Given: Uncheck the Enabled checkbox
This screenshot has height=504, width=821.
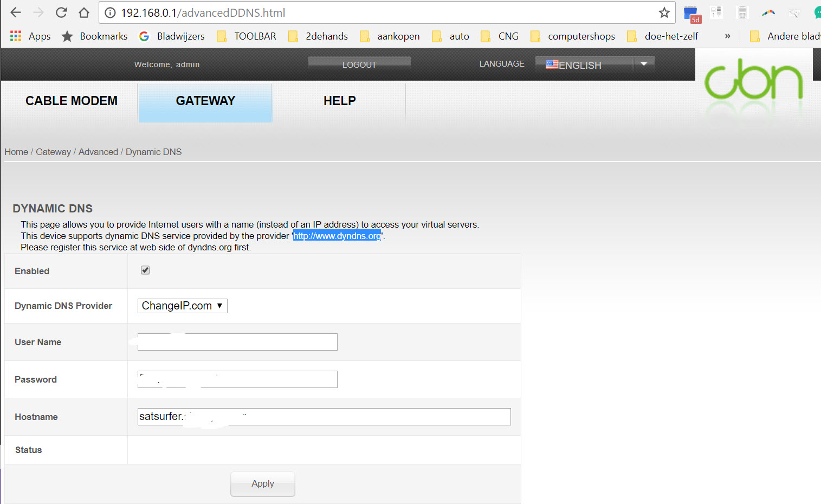Looking at the screenshot, I should [145, 270].
